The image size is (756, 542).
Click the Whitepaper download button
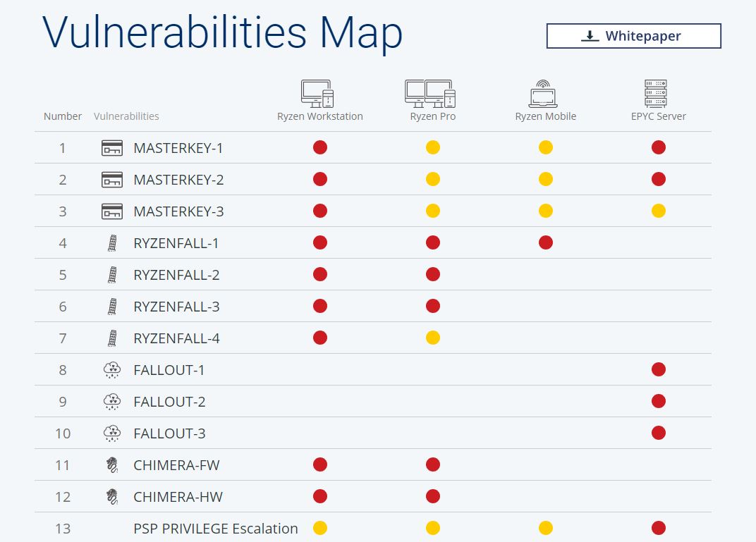633,36
